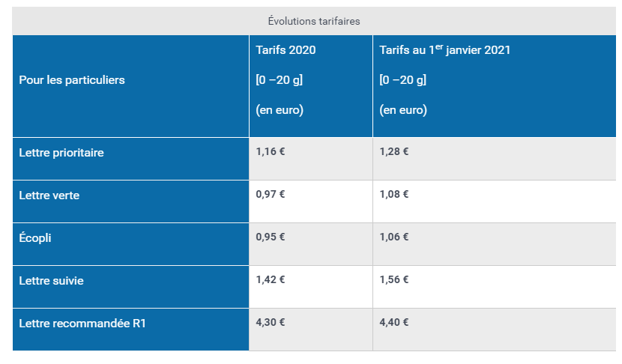622x364 pixels.
Task: Select the 'Pour les particuliers' header cell
Action: tap(131, 86)
